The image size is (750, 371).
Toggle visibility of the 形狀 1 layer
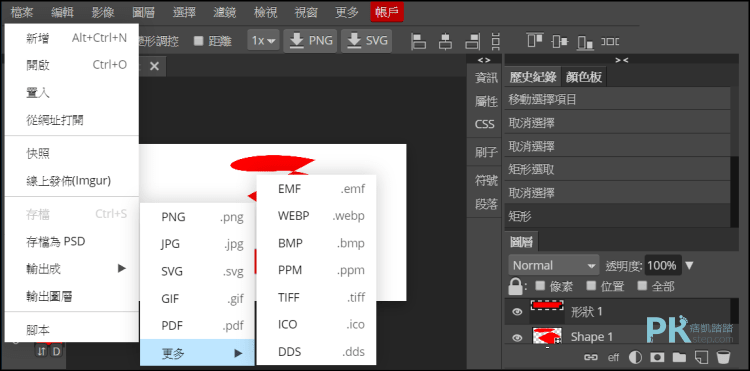517,312
